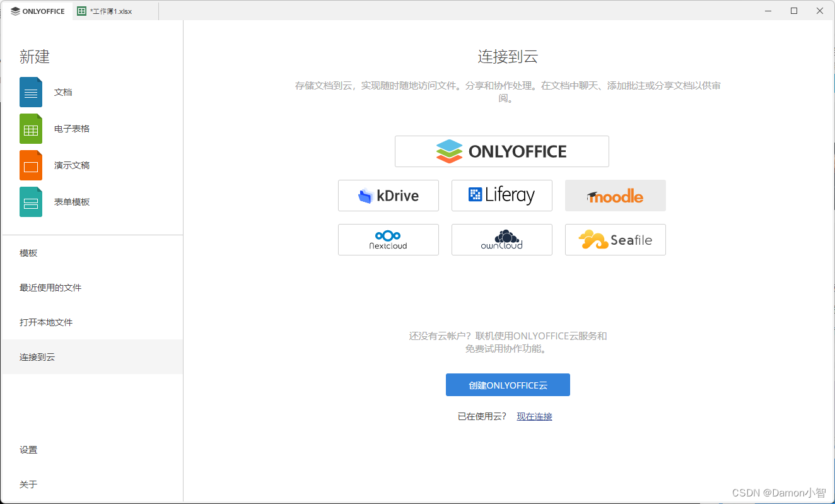
Task: Open 关于 in the sidebar
Action: pos(92,484)
